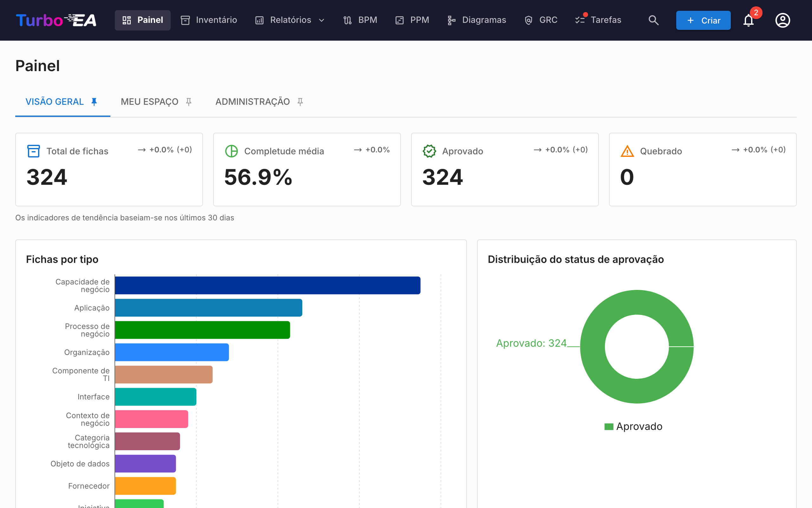Click 'Distribuição do status de aprovação' heading
Screen dimensions: 812x508
click(x=575, y=259)
